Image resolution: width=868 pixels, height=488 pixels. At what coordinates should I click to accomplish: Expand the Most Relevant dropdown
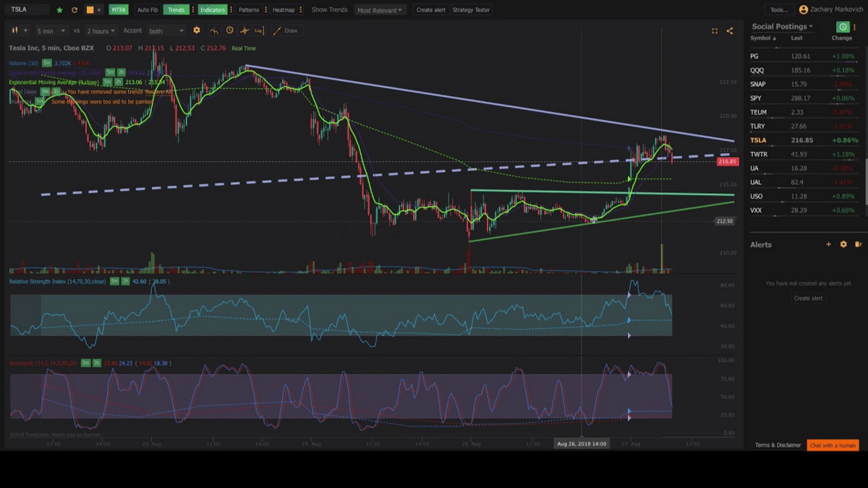(380, 10)
